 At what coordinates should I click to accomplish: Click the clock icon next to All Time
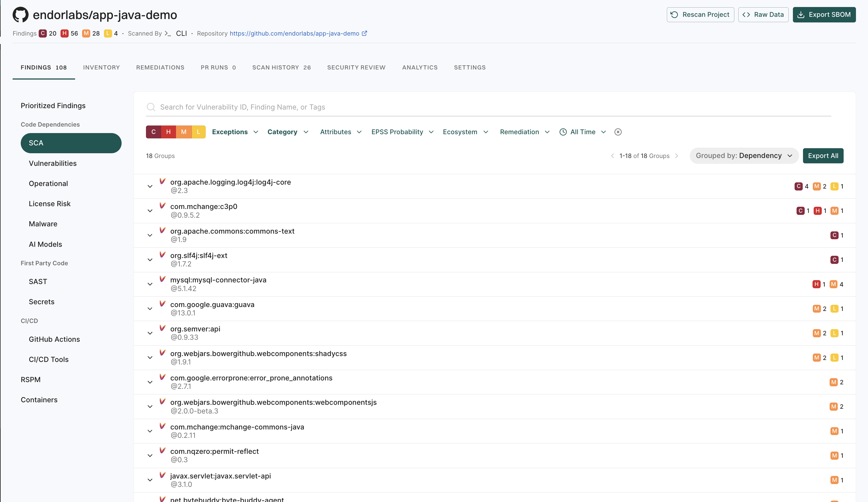[x=563, y=132]
